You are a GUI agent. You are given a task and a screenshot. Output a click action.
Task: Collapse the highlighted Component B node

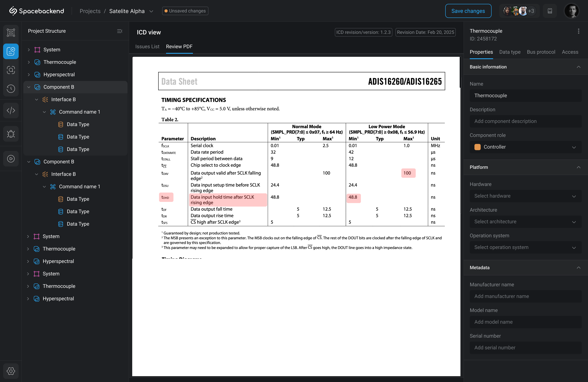point(29,87)
